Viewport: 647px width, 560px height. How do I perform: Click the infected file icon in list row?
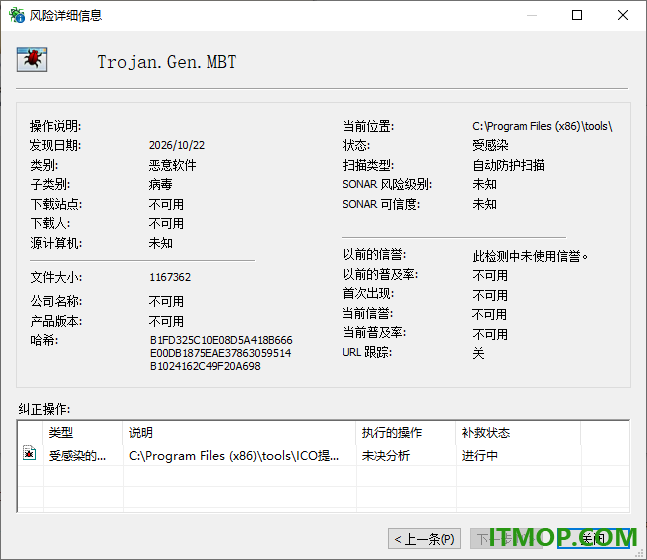[x=29, y=453]
